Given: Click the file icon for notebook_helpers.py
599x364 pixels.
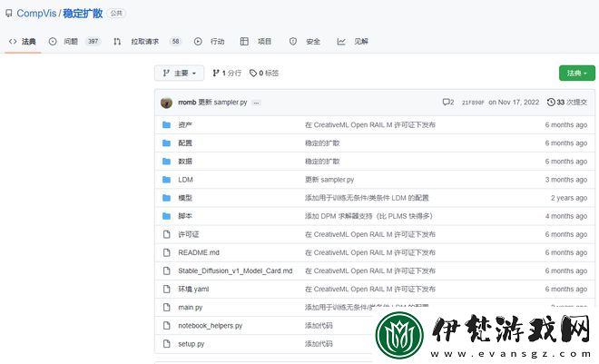Looking at the screenshot, I should coord(167,326).
